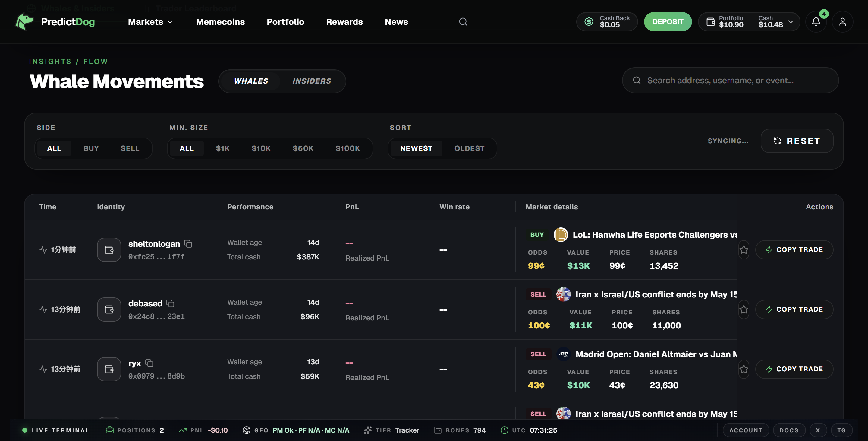Viewport: 868px width, 441px height.
Task: Sort trades by OLDEST
Action: 469,148
